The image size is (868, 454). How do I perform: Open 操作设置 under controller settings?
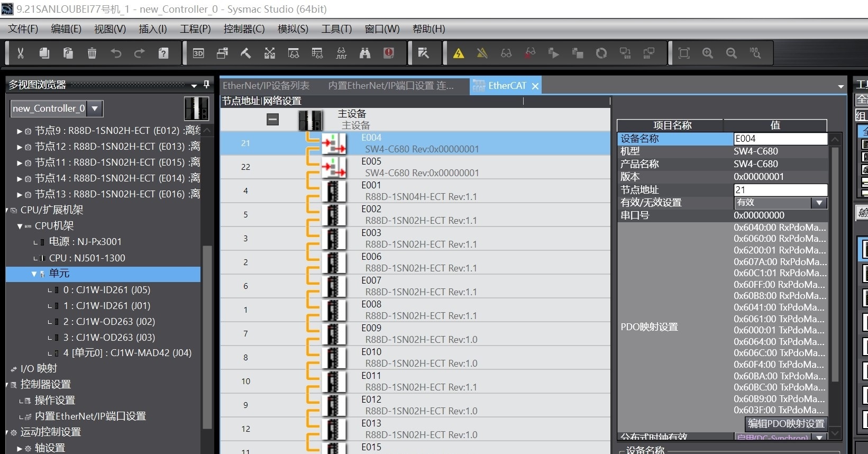(x=55, y=401)
